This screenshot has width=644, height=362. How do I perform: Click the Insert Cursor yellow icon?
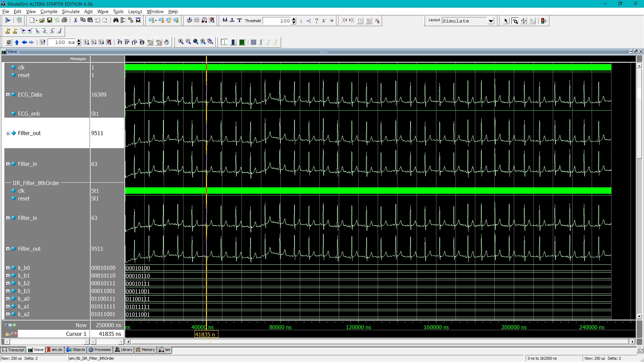pos(8,31)
